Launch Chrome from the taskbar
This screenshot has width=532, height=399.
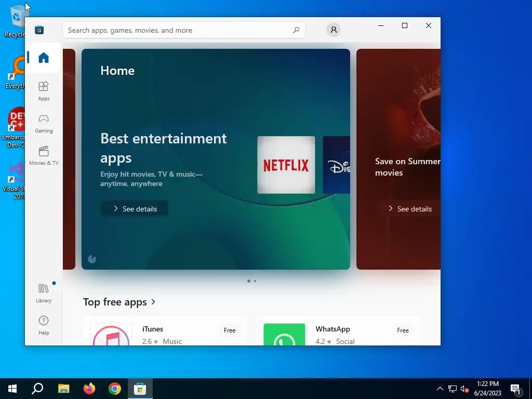point(115,389)
